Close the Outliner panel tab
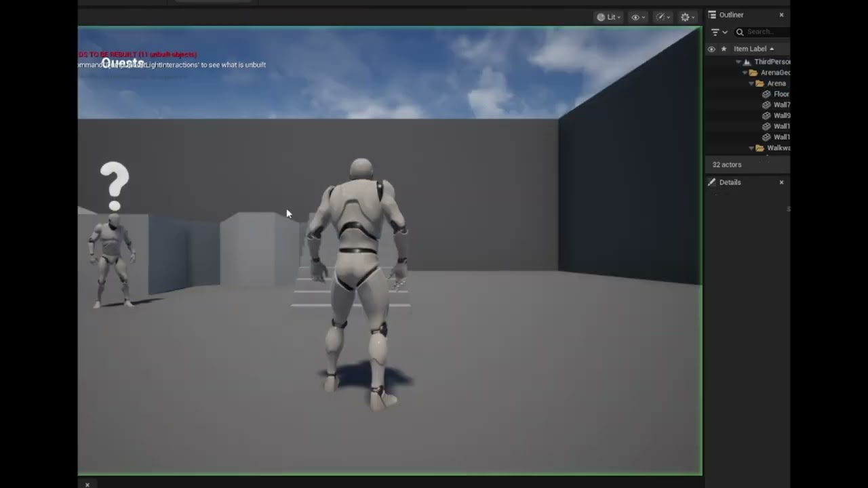Screen dimensions: 868x488 point(781,15)
